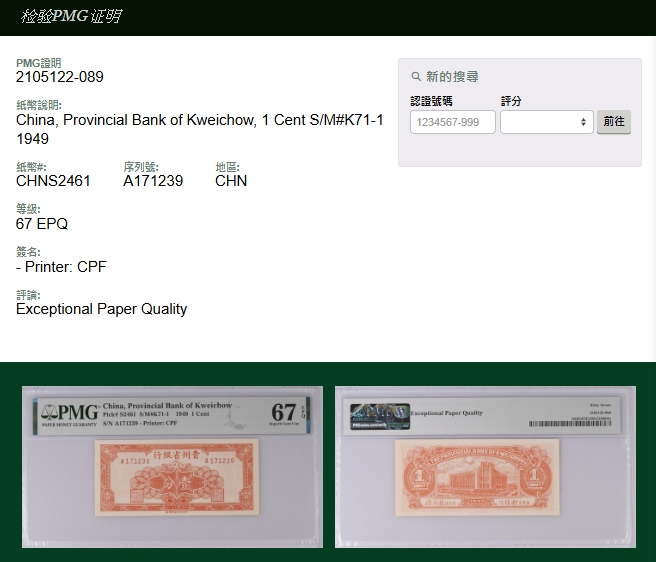656x562 pixels.
Task: Focus the 認證號碼 certification number field
Action: tap(453, 122)
